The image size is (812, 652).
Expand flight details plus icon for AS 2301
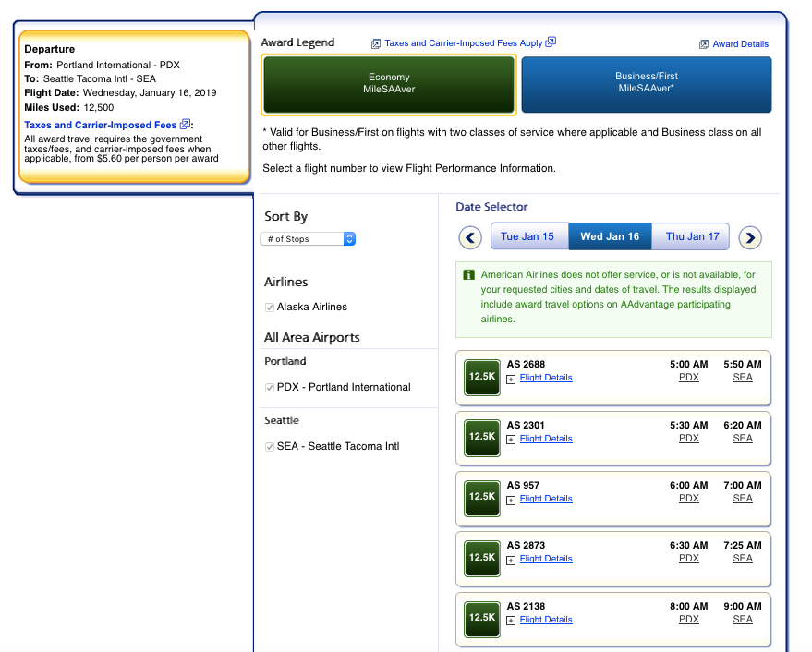tap(511, 439)
